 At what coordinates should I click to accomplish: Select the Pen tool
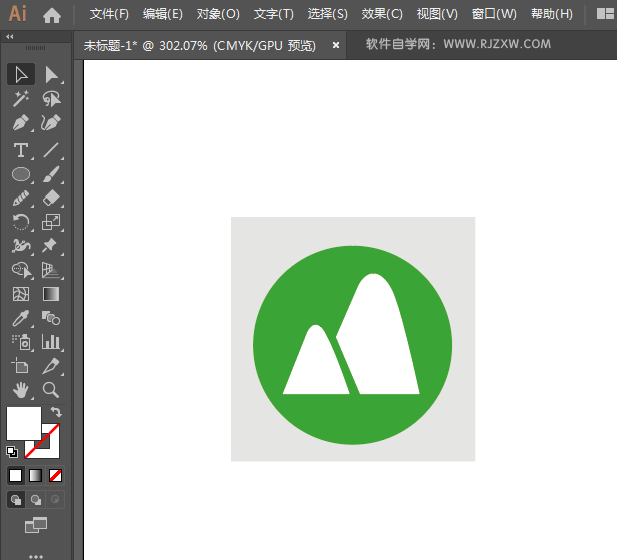21,123
